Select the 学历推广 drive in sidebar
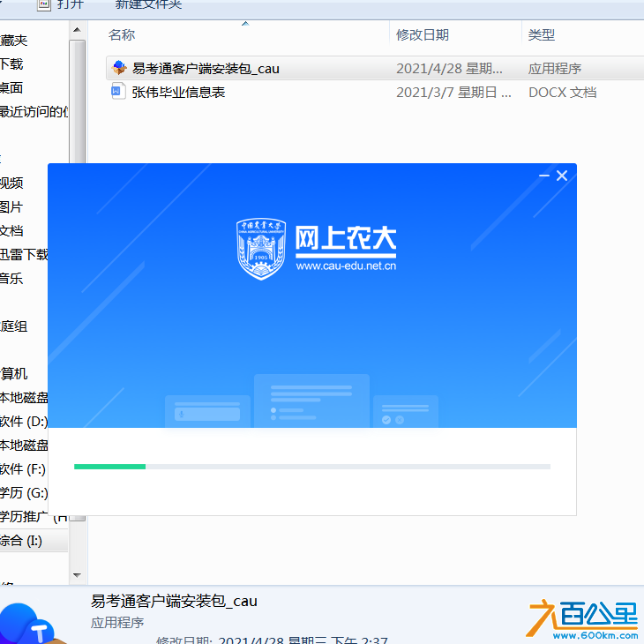This screenshot has width=644, height=644. coord(34,517)
